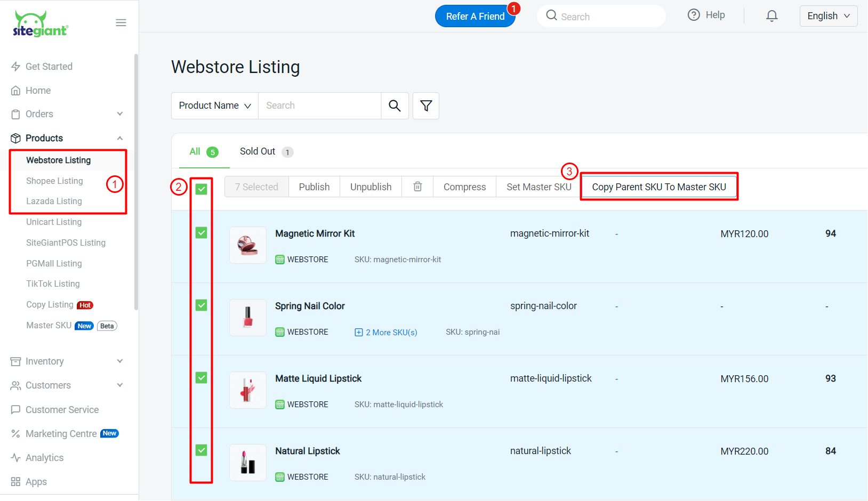This screenshot has width=868, height=501.
Task: Open the English language dropdown
Action: (x=827, y=15)
